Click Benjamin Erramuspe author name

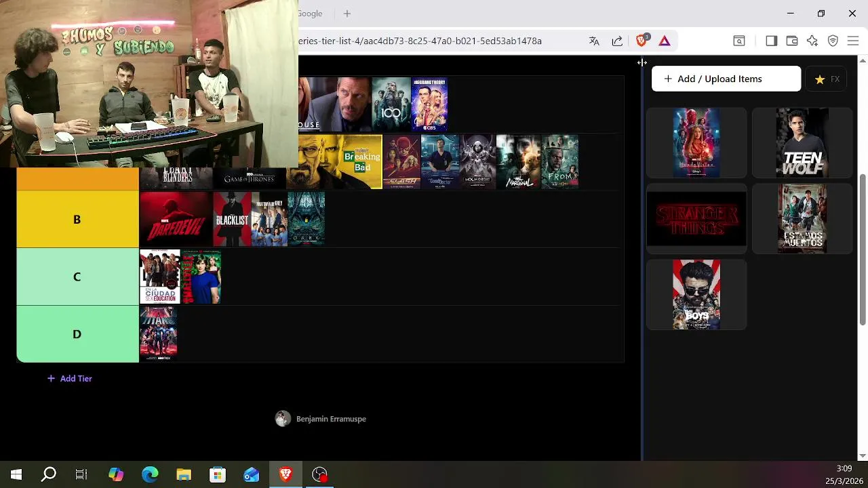tap(331, 419)
